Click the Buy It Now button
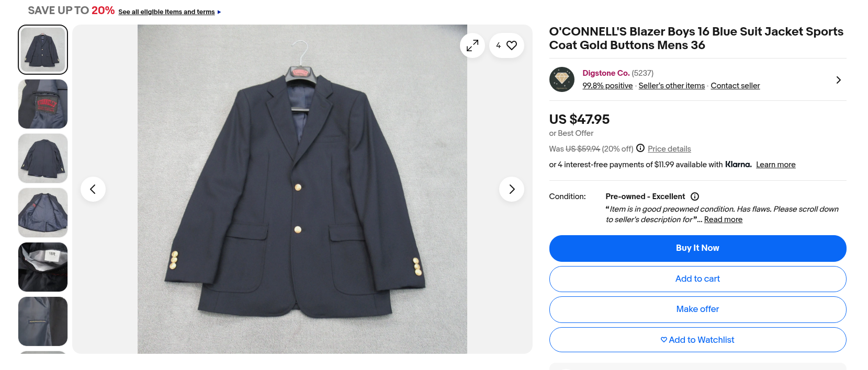868x370 pixels. tap(697, 248)
